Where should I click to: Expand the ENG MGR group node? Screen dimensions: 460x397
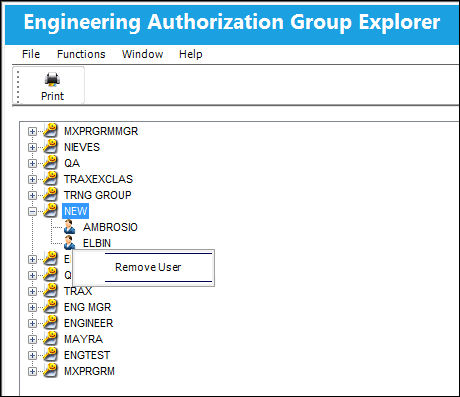pyautogui.click(x=32, y=307)
